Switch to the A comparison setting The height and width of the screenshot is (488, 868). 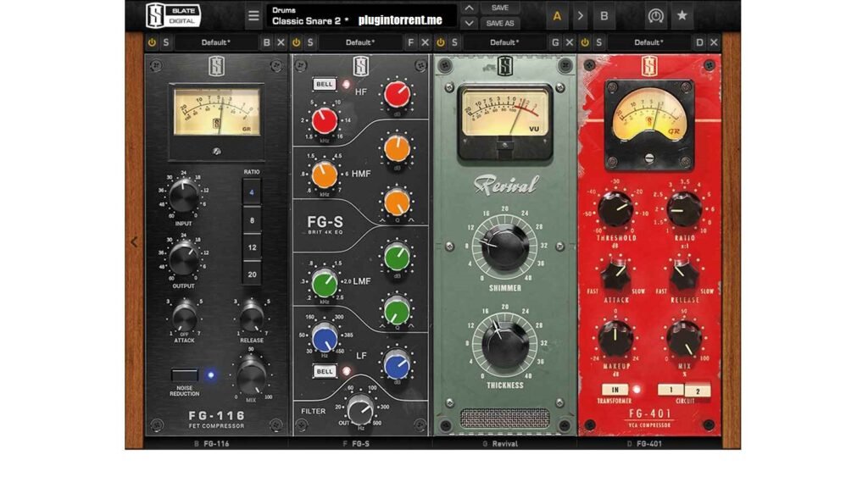(557, 16)
